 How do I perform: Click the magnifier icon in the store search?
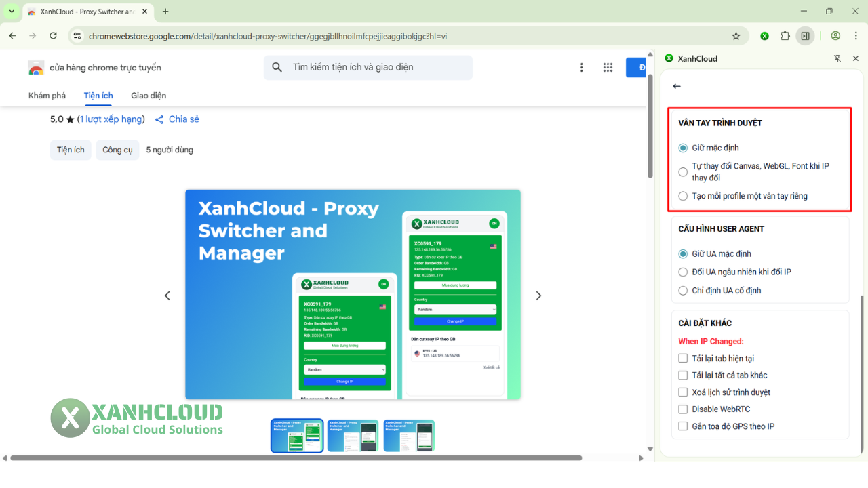point(277,67)
